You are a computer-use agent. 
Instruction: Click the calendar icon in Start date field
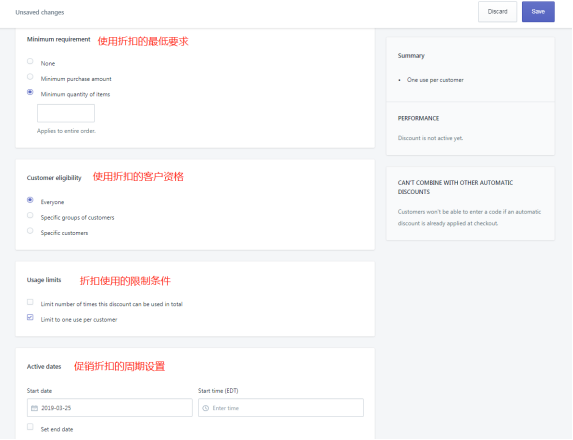click(x=34, y=408)
